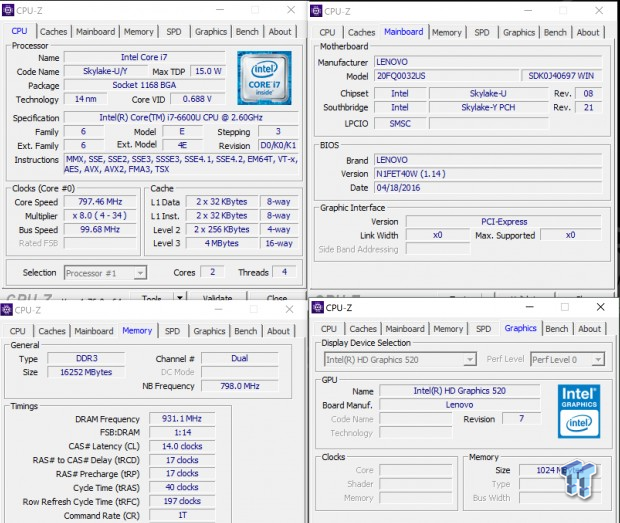The height and width of the screenshot is (523, 620).
Task: Click the Intel Core i7 inside logo
Action: (x=264, y=78)
